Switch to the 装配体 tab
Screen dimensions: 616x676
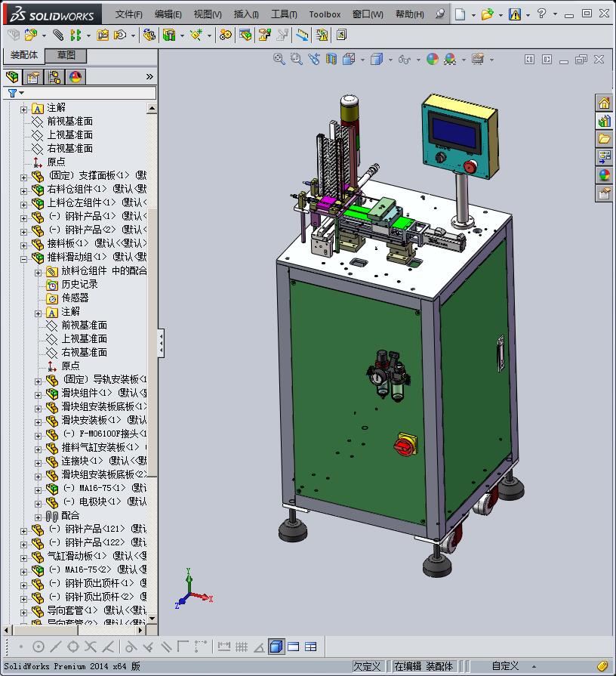[24, 55]
